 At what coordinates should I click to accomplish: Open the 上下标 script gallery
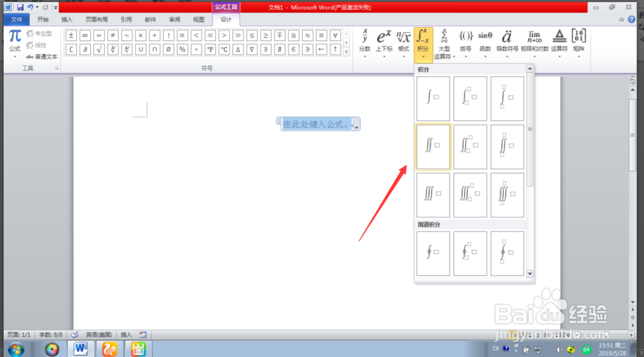(384, 43)
